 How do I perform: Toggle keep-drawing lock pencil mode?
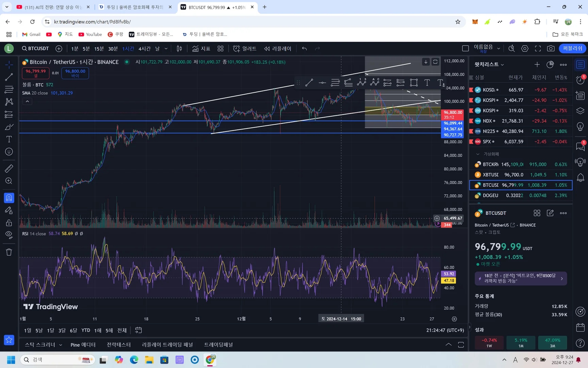coord(9,211)
